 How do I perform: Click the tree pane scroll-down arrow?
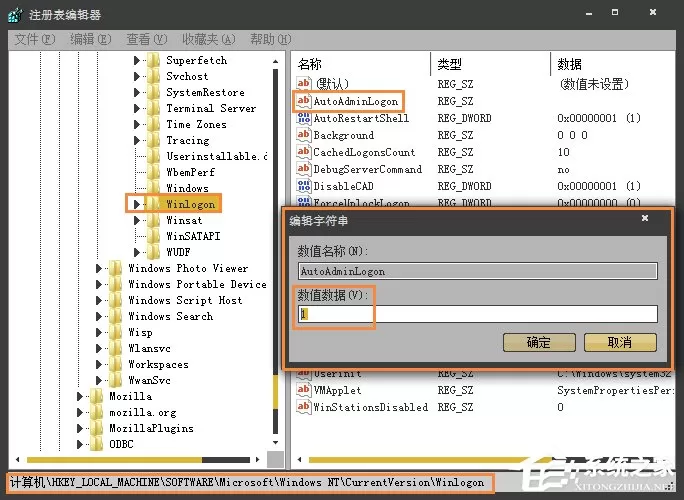pyautogui.click(x=276, y=443)
